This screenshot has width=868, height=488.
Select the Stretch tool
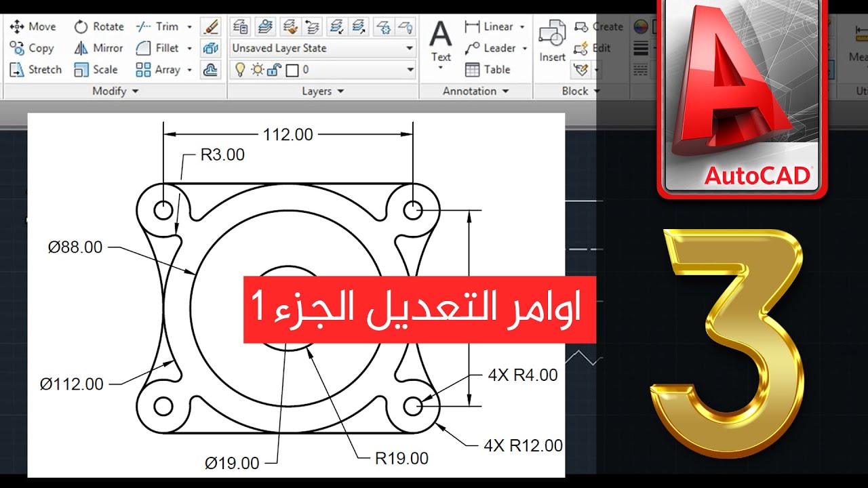[35, 69]
